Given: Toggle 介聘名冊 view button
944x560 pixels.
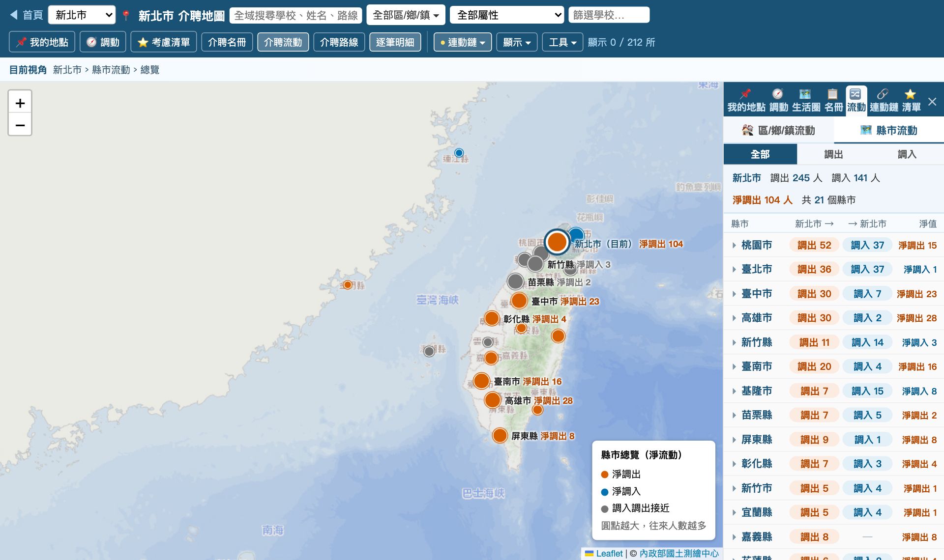Looking at the screenshot, I should point(227,42).
